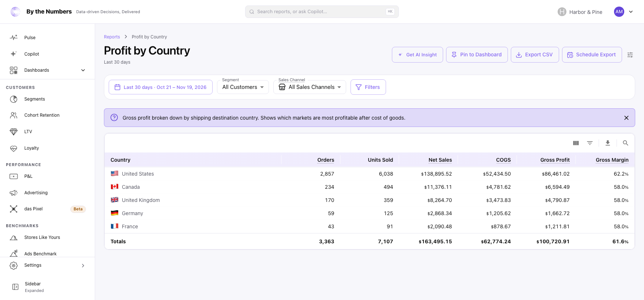Open the Filters button
Image resolution: width=644 pixels, height=300 pixels.
[368, 87]
